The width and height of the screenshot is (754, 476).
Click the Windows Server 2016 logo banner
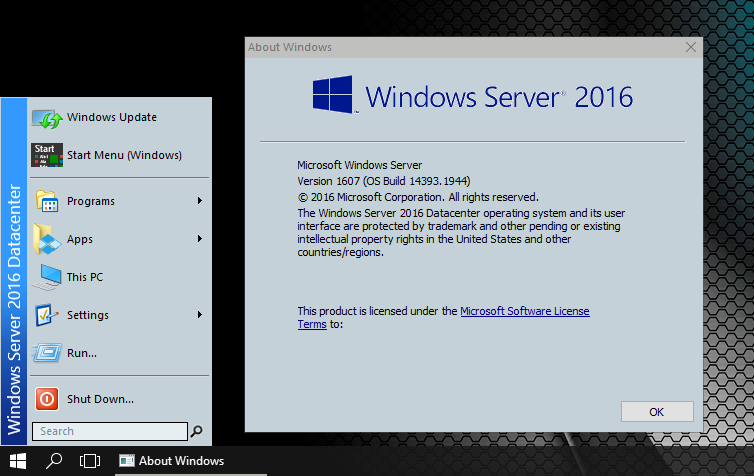[x=473, y=95]
